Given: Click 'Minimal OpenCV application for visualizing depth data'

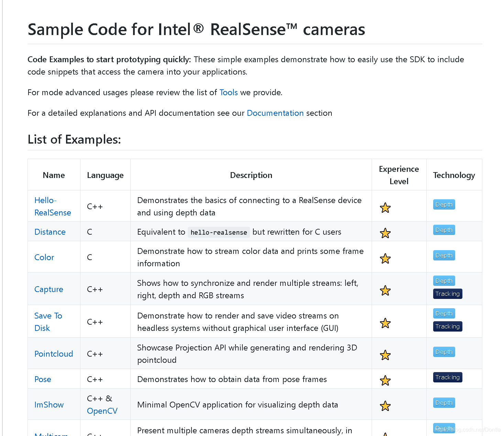Looking at the screenshot, I should tap(238, 405).
